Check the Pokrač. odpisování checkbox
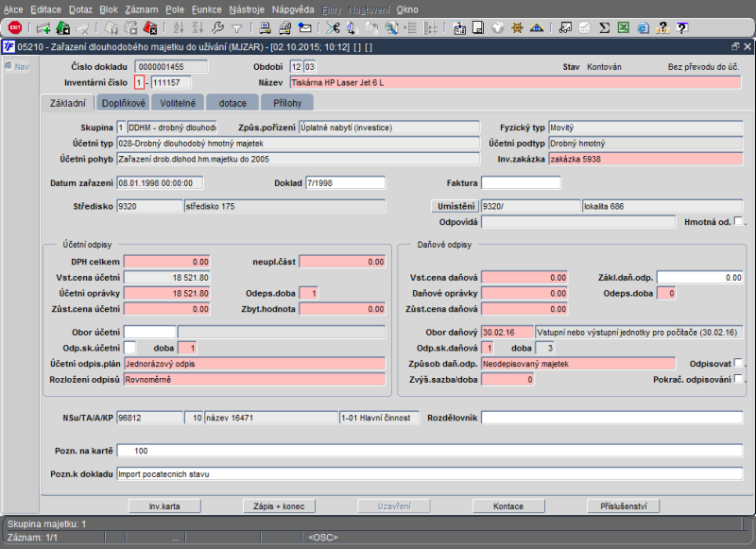The height and width of the screenshot is (549, 756). pyautogui.click(x=739, y=380)
